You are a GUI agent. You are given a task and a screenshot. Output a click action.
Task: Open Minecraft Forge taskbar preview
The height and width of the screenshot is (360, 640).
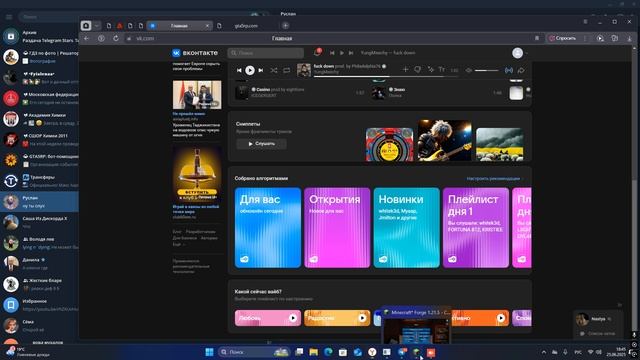[x=416, y=325]
